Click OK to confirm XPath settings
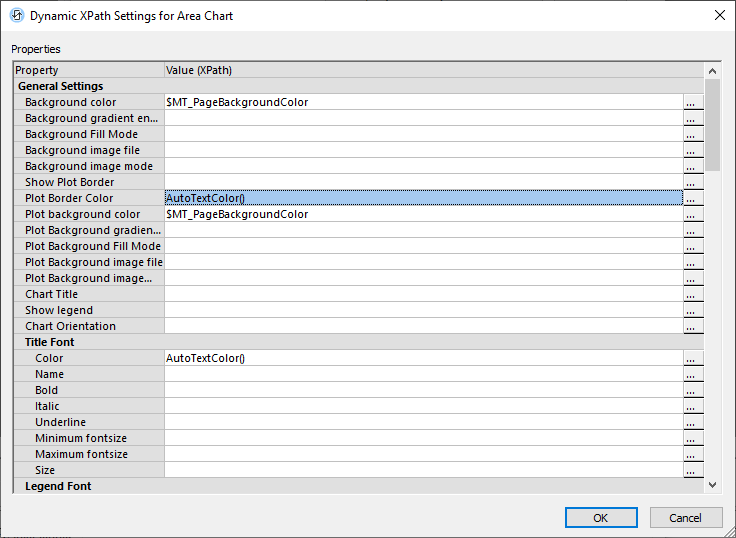Screen dimensions: 736x538 601,518
